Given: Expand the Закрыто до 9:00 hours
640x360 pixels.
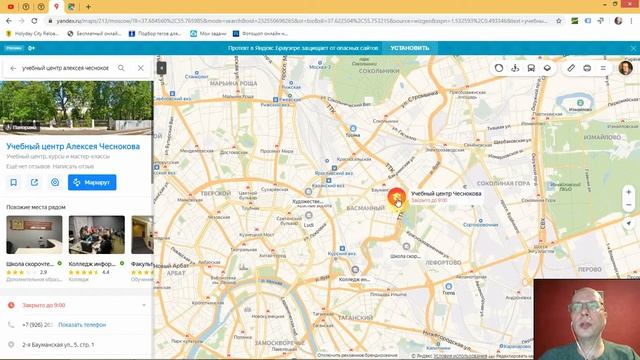Looking at the screenshot, I should [76, 305].
